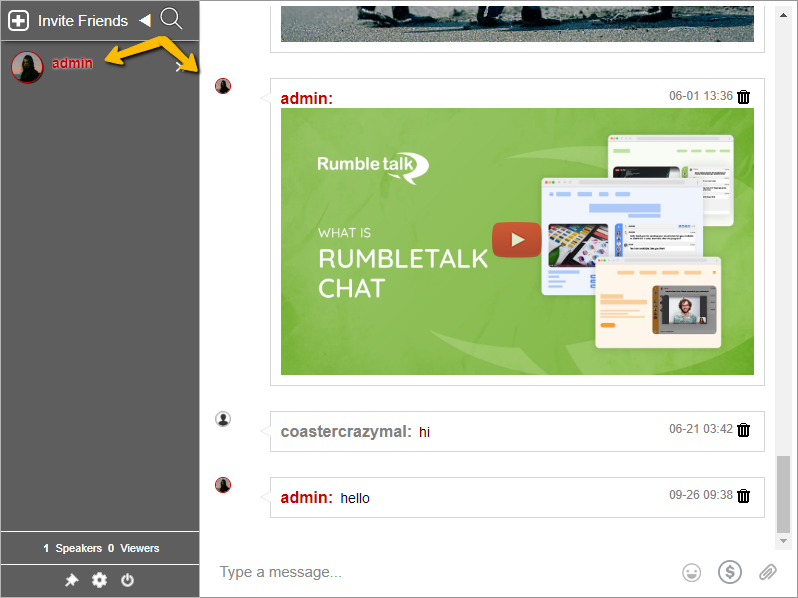The image size is (798, 598).
Task: Click the admin avatar beside the video message
Action: point(223,86)
